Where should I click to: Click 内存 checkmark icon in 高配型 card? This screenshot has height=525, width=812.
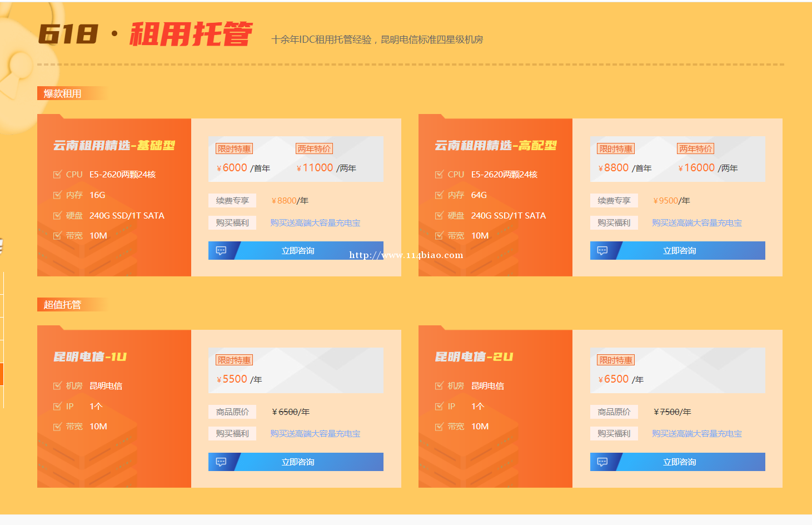pos(439,195)
